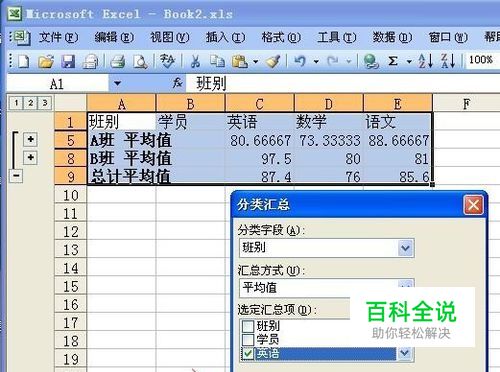Open the 插入(I) menu
The image size is (500, 372).
pyautogui.click(x=225, y=37)
